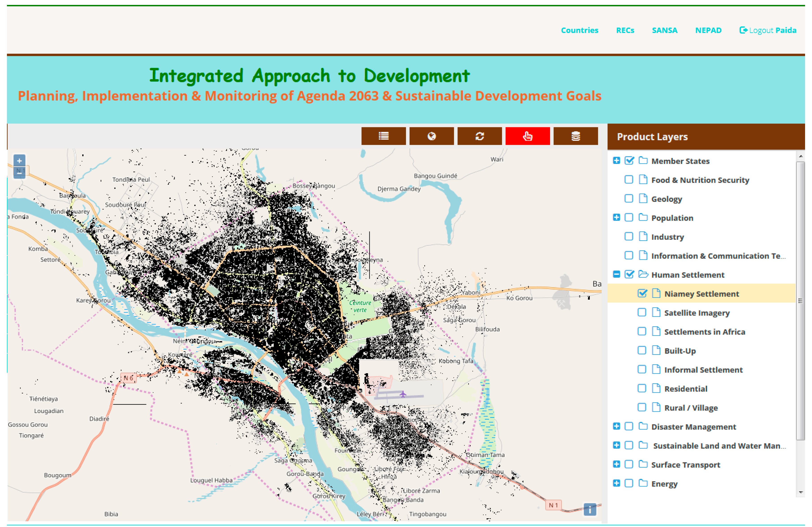812x527 pixels.
Task: Open the list view toolbar button
Action: pyautogui.click(x=383, y=136)
